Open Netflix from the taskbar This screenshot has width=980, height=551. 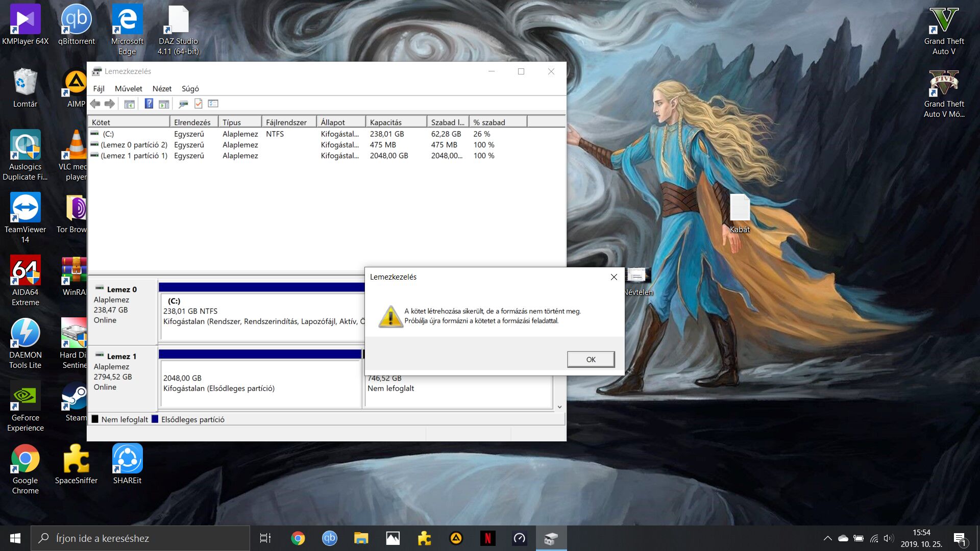coord(487,538)
